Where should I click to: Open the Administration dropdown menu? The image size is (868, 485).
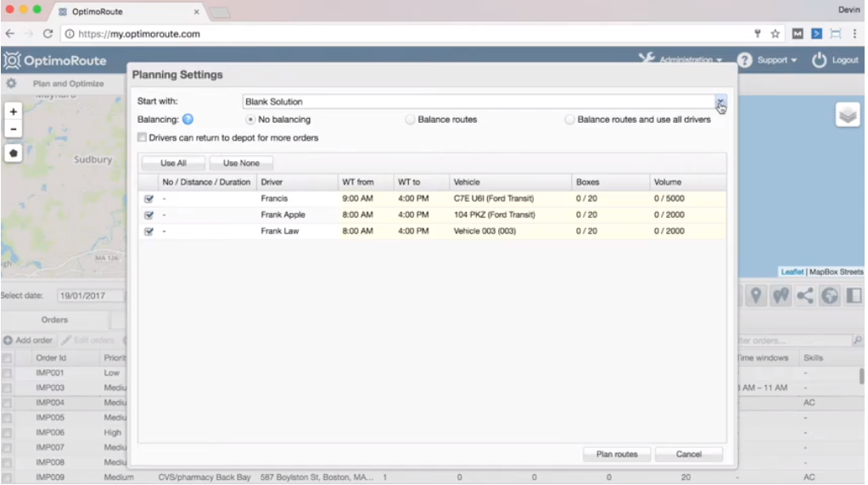680,60
